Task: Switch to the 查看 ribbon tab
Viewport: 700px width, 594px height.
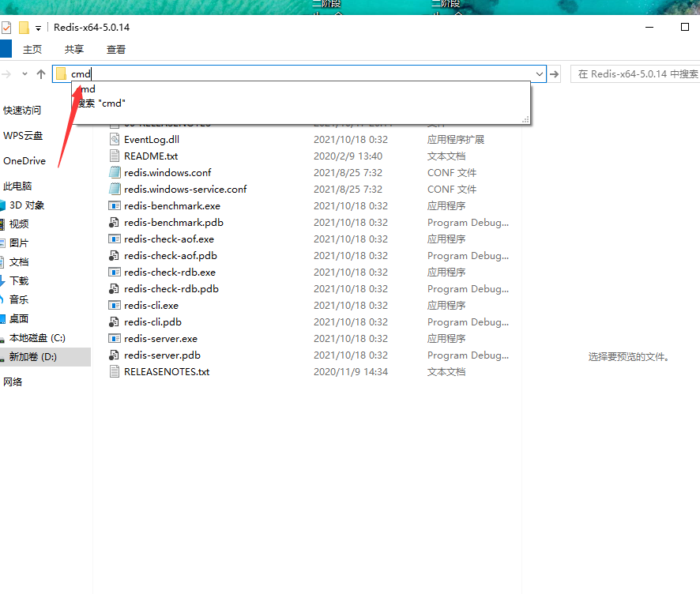Action: pos(115,50)
